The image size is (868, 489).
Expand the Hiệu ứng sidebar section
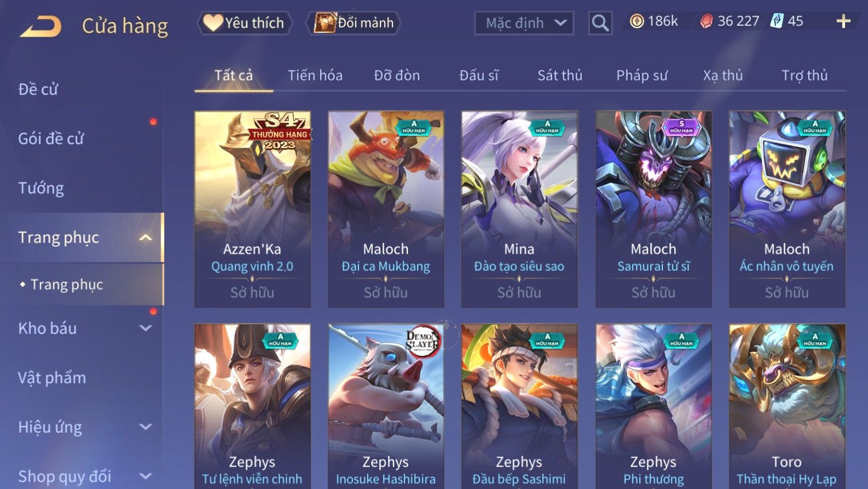pos(146,427)
